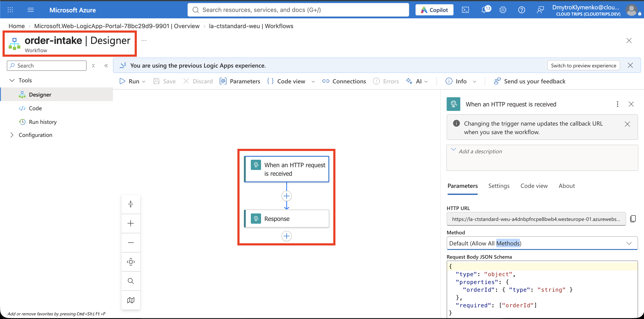The height and width of the screenshot is (319, 644).
Task: Open the Run dropdown
Action: click(x=132, y=81)
